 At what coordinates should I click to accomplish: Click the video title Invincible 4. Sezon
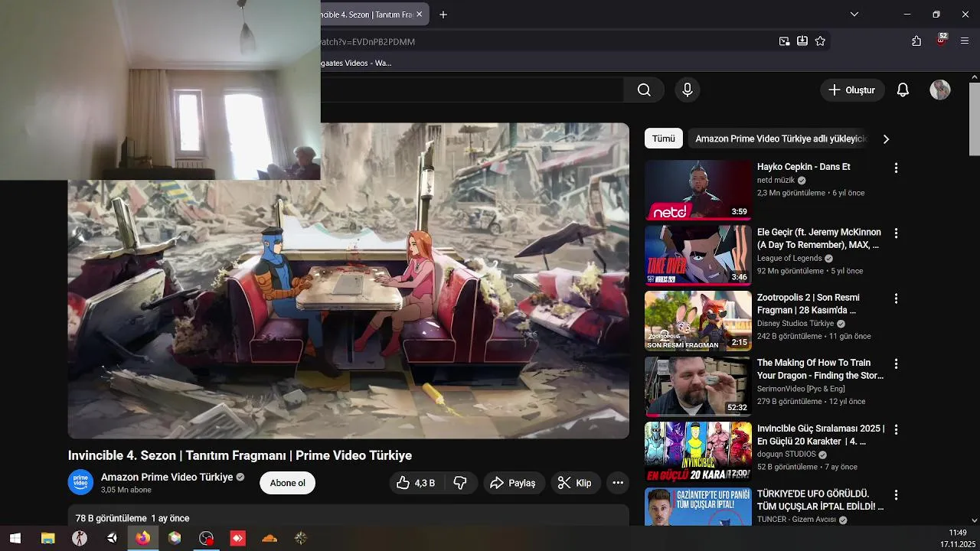tap(240, 455)
